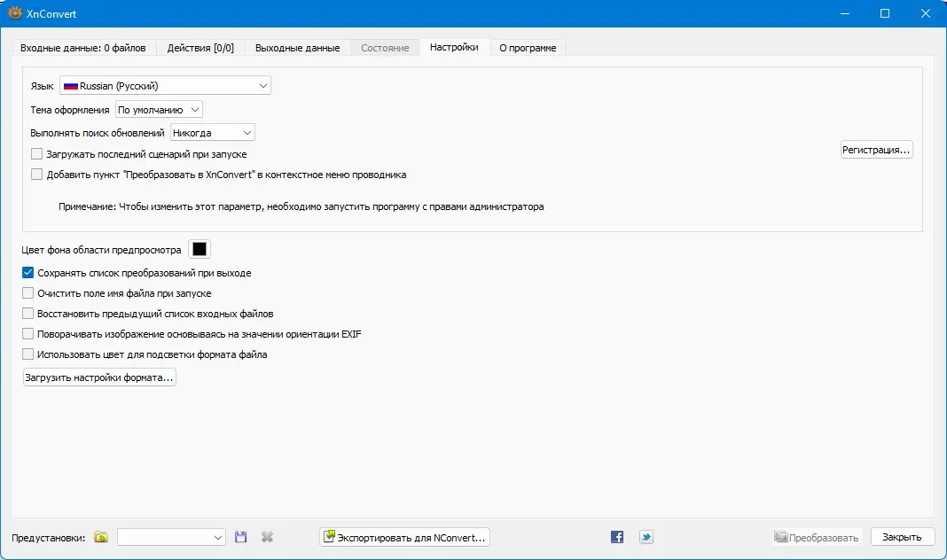Switch to 'Входные данные' tab
947x560 pixels.
(83, 48)
